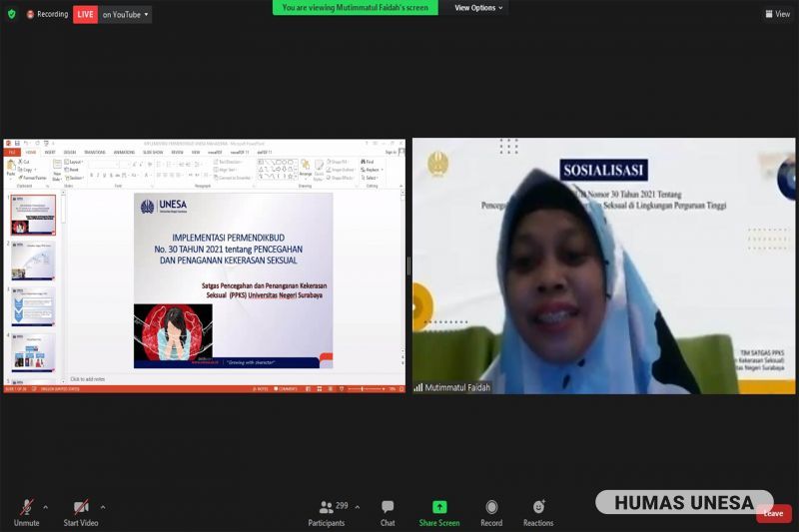Switch to Slide Sorter view in status bar
Screen dimensions: 799x532
pos(320,389)
